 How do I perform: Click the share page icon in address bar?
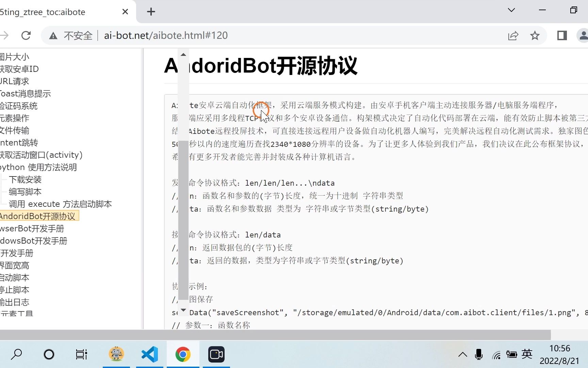pos(513,35)
